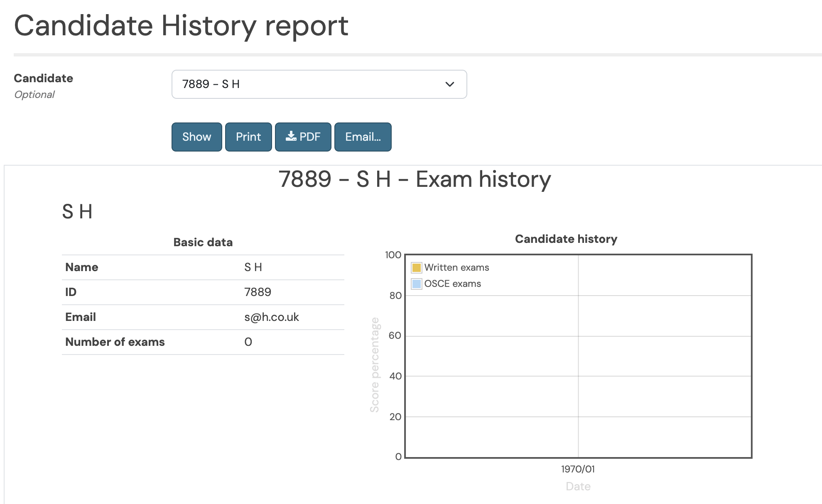Click the ID value 7889

(x=258, y=292)
